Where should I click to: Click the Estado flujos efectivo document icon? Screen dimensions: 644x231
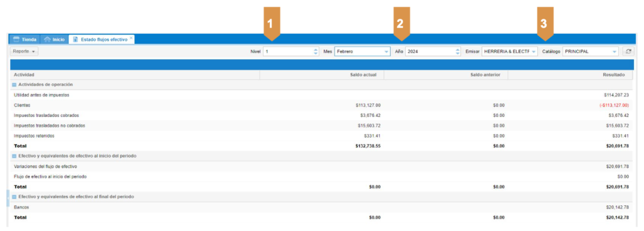coord(75,40)
